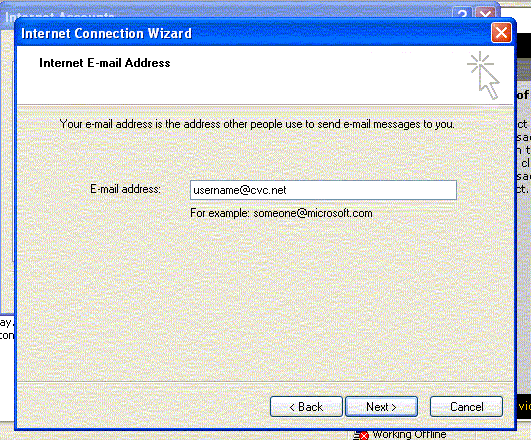The image size is (531, 440).
Task: Click the 'Internet E-mail Address' heading
Action: pos(105,63)
